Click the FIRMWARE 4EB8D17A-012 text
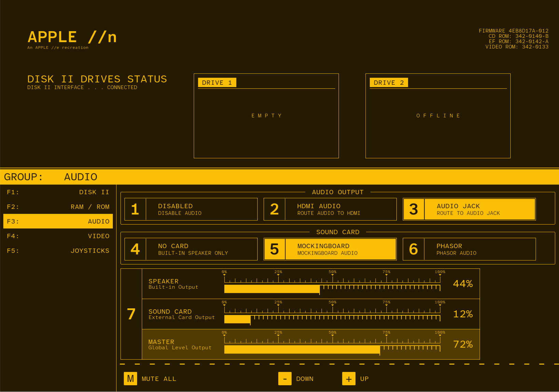This screenshot has width=559, height=392. click(x=514, y=31)
